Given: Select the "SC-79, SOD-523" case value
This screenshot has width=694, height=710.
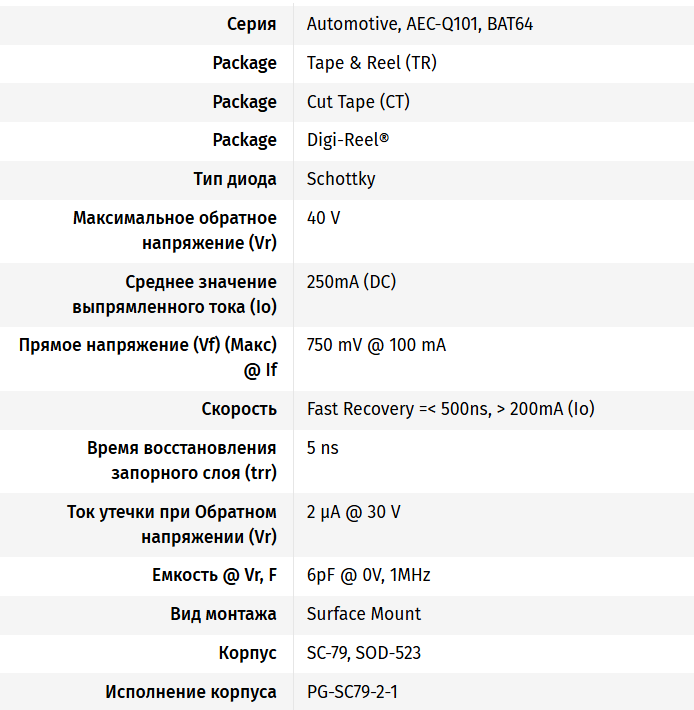Looking at the screenshot, I should (364, 653).
